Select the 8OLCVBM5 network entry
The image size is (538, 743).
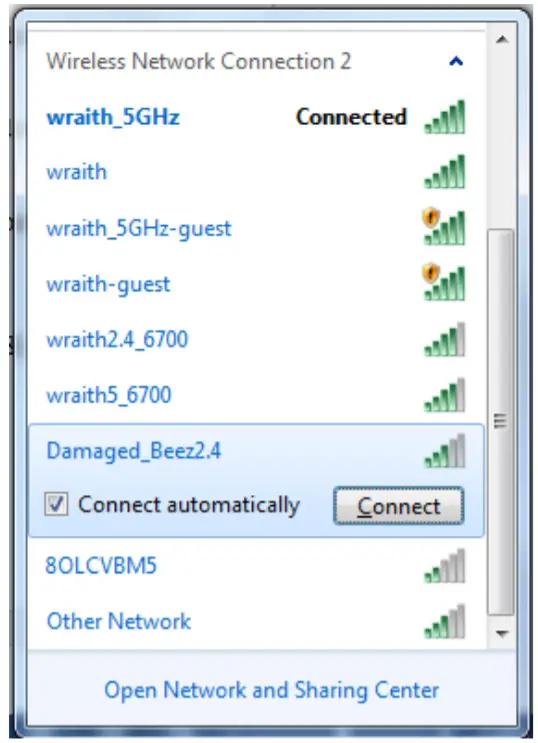tap(256, 566)
